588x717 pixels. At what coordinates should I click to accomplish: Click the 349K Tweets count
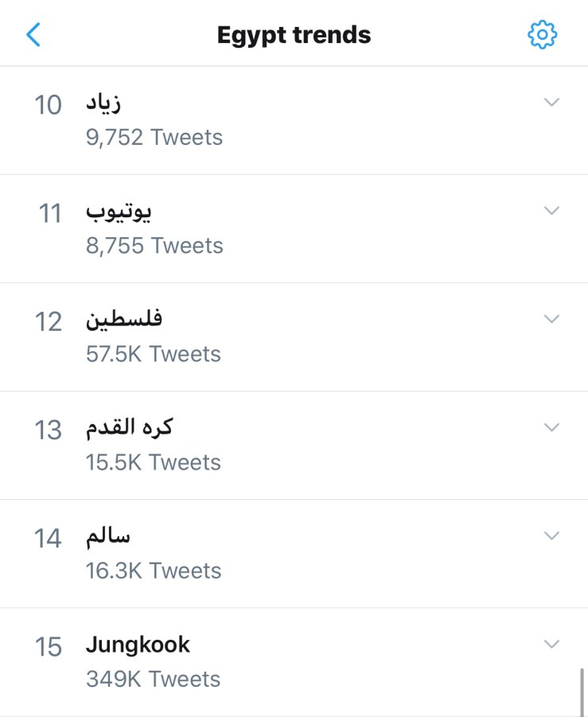point(153,679)
